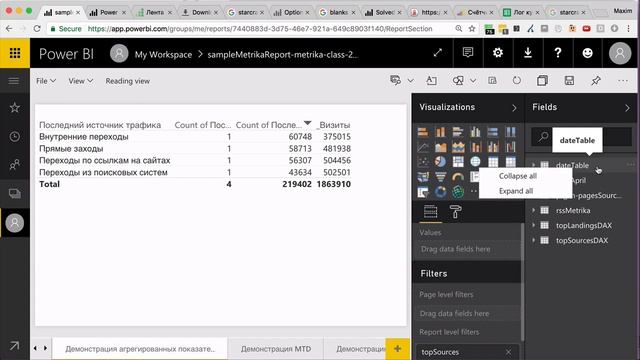The height and width of the screenshot is (360, 640).
Task: Select the globe map visualization
Action: pyautogui.click(x=476, y=162)
